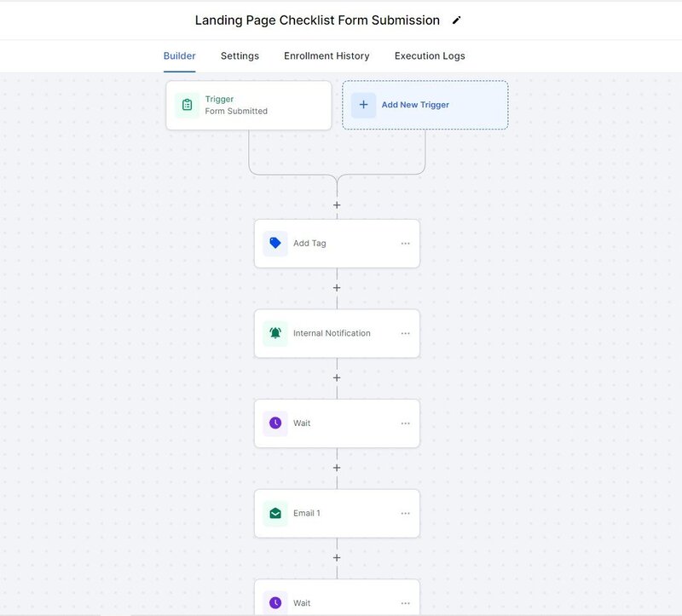The width and height of the screenshot is (682, 616).
Task: Click the workflow title text
Action: pyautogui.click(x=317, y=20)
